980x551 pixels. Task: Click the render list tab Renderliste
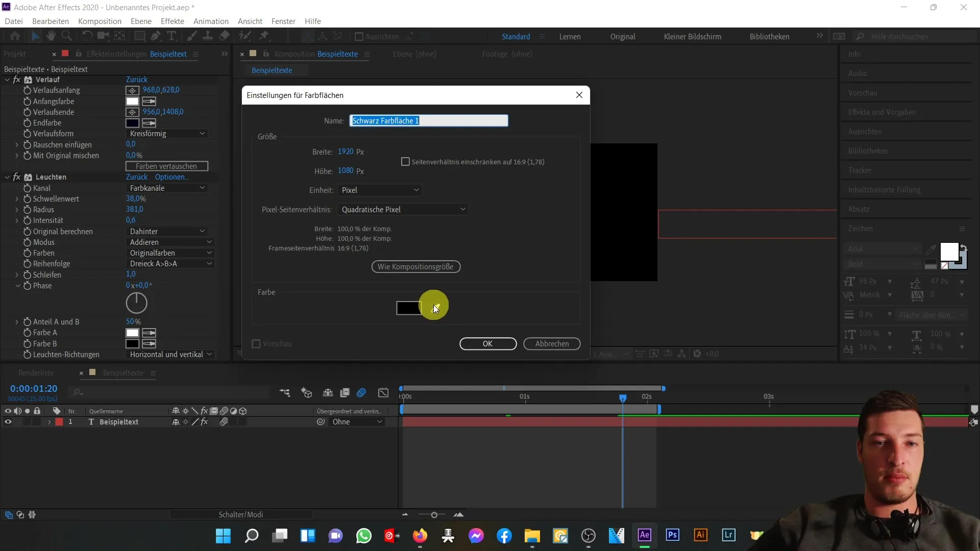36,373
